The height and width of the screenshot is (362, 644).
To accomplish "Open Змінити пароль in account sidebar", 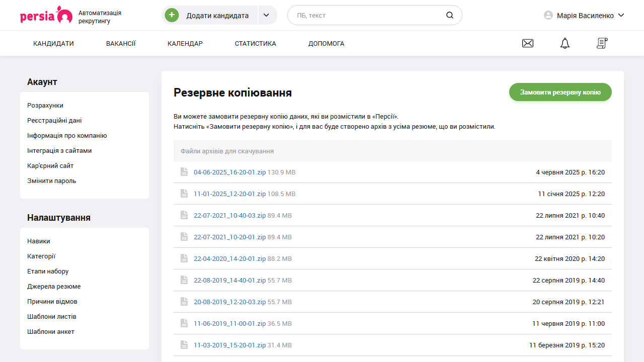I will [52, 181].
